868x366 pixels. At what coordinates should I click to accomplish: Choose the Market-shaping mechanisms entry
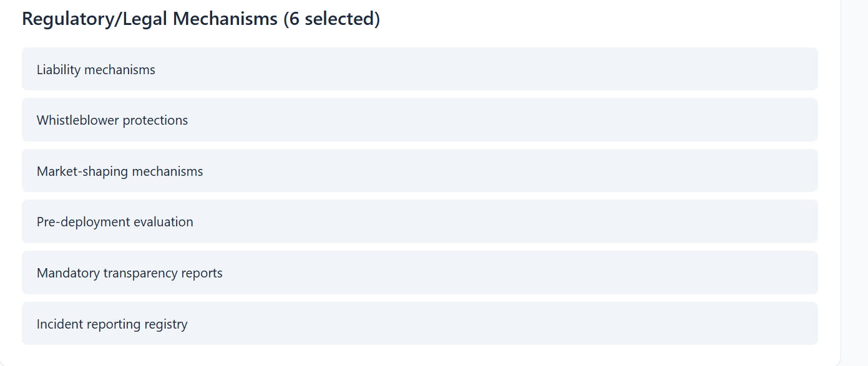[419, 171]
